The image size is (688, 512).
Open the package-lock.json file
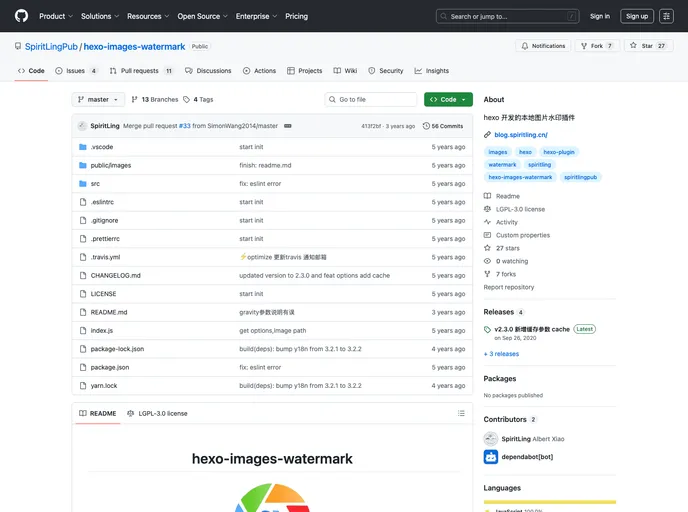[117, 349]
